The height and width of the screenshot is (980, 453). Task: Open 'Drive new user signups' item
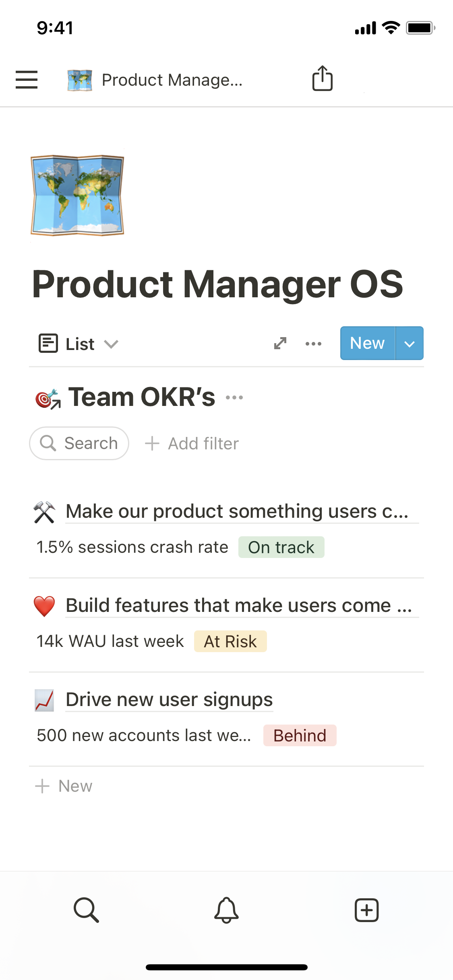click(169, 700)
